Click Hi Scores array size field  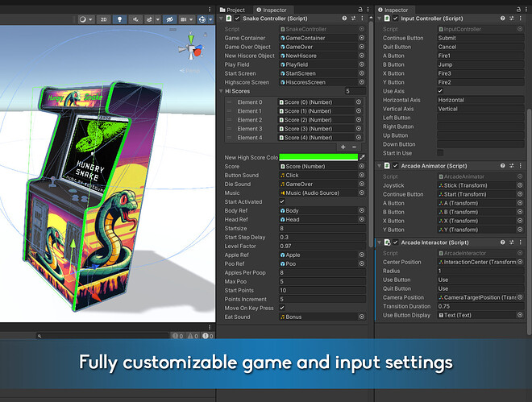355,91
